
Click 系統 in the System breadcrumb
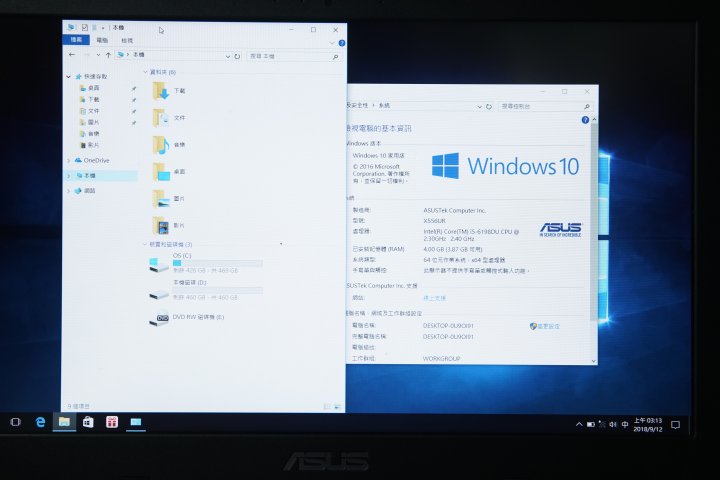(x=384, y=106)
